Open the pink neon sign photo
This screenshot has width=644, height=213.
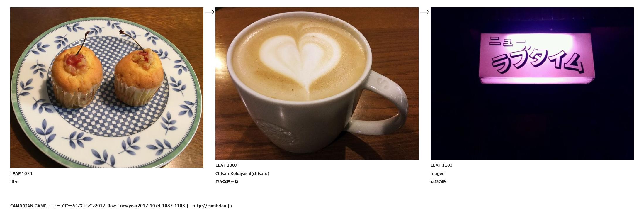click(x=532, y=83)
